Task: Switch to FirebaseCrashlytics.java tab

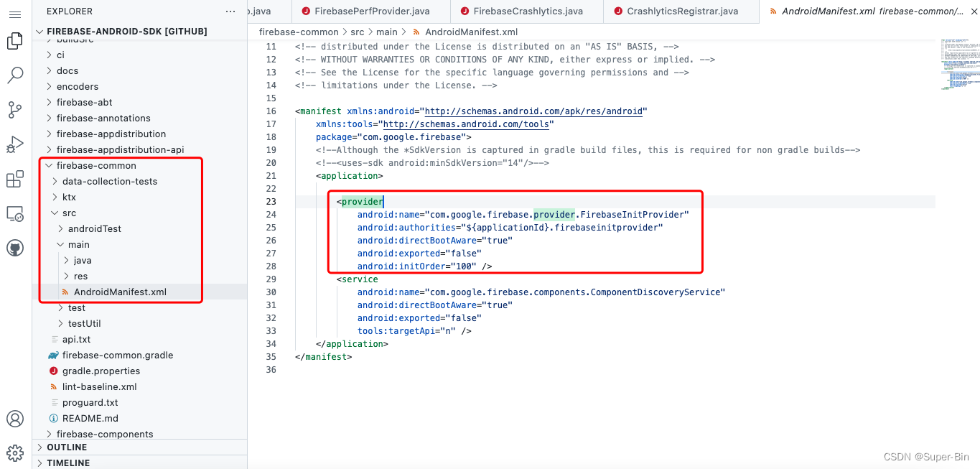Action: click(x=528, y=11)
